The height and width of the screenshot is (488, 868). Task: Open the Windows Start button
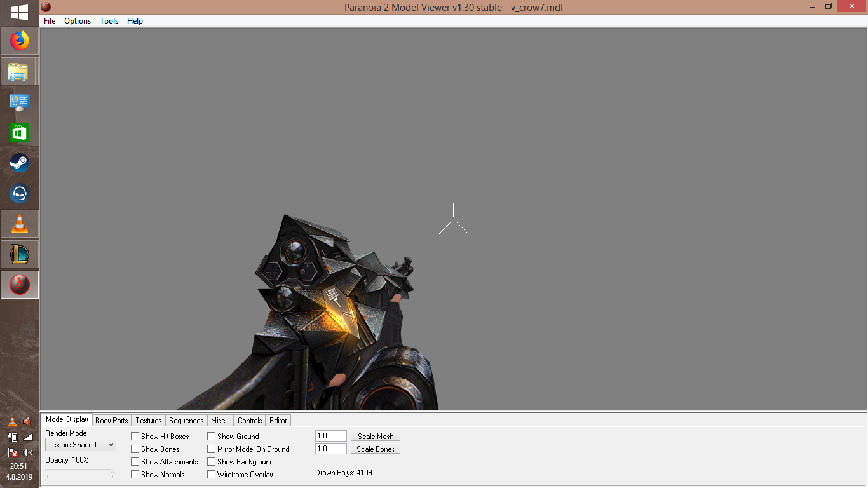[19, 12]
